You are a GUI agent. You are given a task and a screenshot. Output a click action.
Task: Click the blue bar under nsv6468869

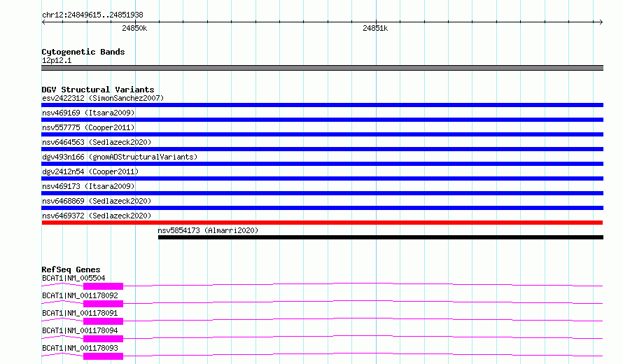point(322,208)
